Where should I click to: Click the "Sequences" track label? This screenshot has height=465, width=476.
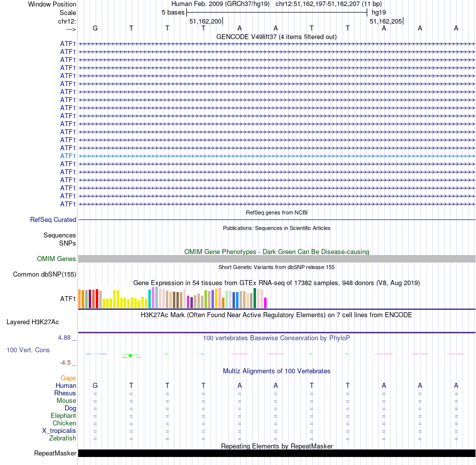pyautogui.click(x=60, y=235)
